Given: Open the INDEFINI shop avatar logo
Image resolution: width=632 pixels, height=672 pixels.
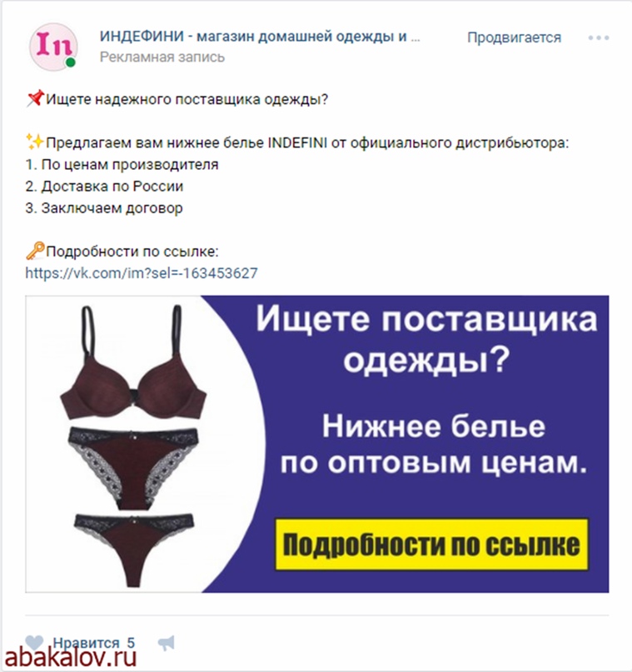Looking at the screenshot, I should [x=53, y=46].
